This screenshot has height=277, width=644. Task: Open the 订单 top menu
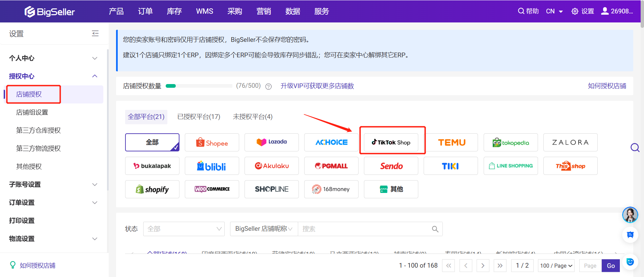[x=145, y=11]
